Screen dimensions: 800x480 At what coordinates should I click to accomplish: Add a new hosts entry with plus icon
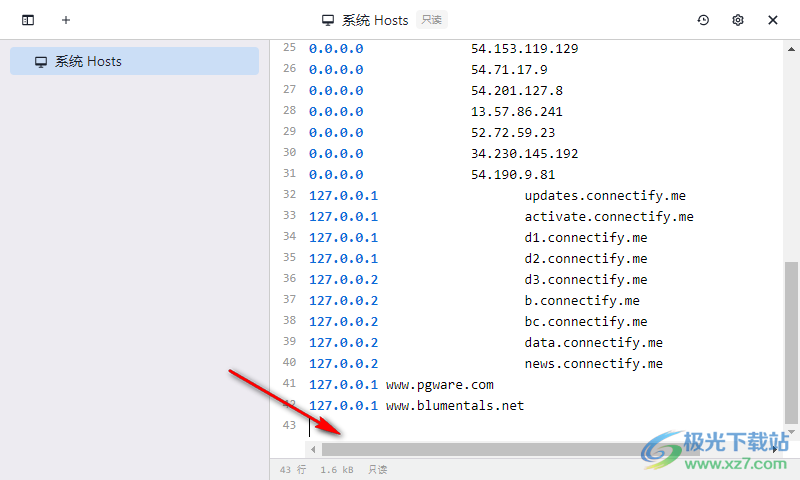[x=66, y=20]
